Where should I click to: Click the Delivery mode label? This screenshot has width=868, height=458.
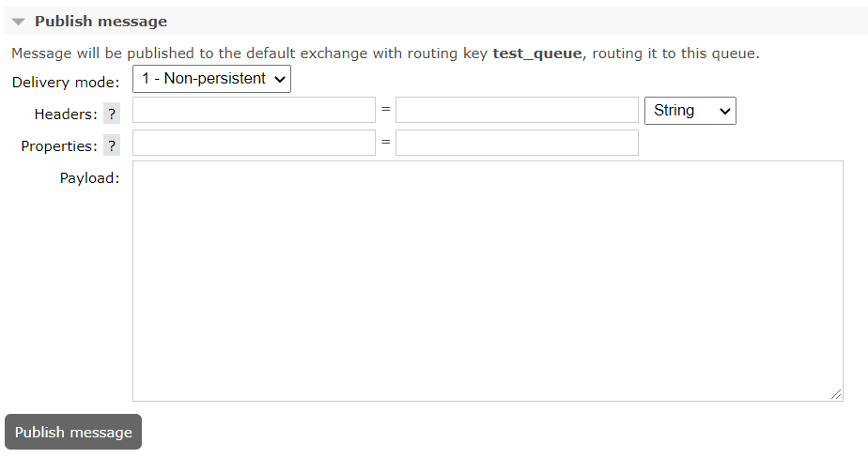66,83
